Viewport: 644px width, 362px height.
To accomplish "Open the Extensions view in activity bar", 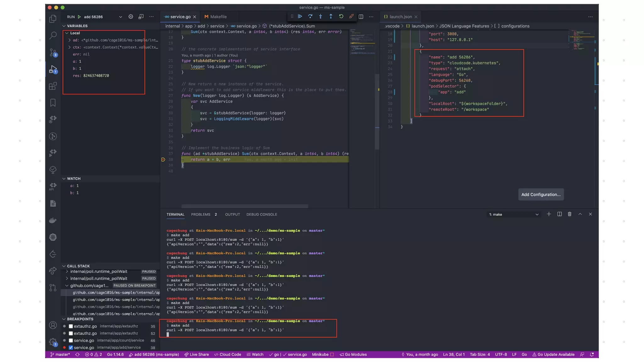I will click(x=53, y=86).
